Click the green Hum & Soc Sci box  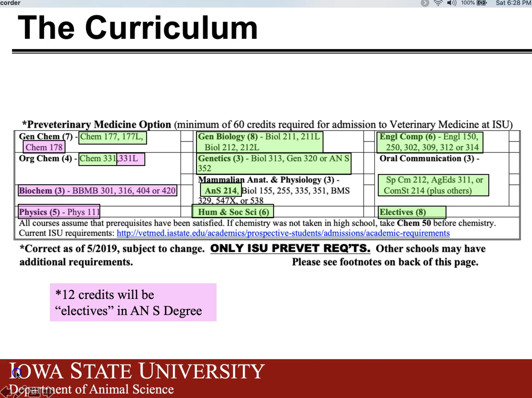click(233, 212)
